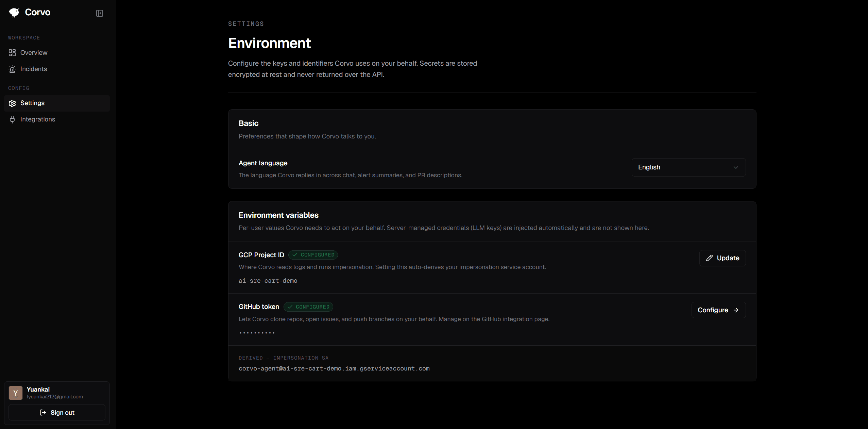Click the masked GitHub token dots

[257, 333]
